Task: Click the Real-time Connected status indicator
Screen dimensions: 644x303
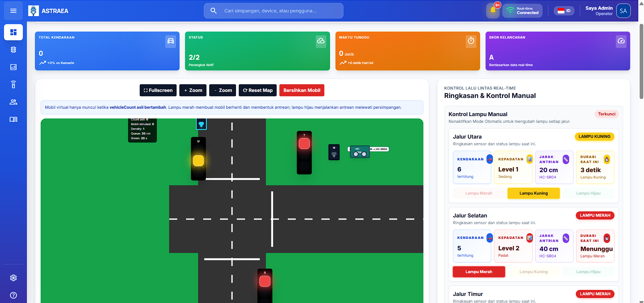Action: coord(522,11)
